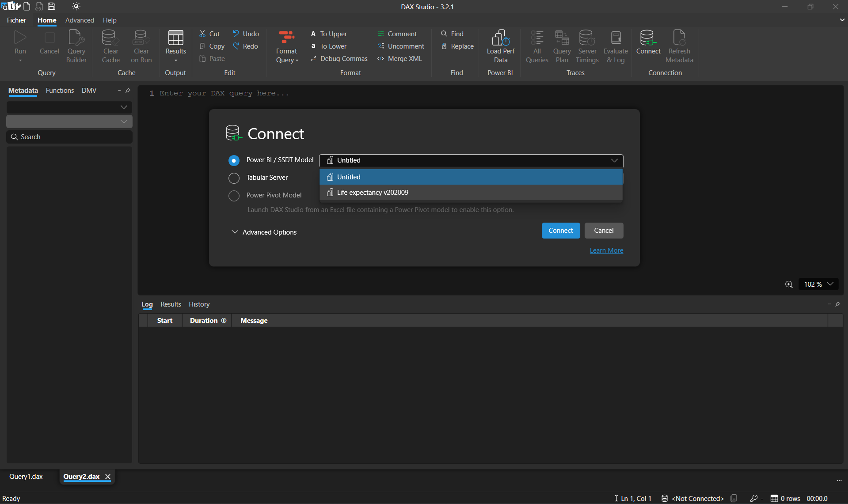The width and height of the screenshot is (848, 504).
Task: Convert selection To Lower
Action: [x=329, y=46]
